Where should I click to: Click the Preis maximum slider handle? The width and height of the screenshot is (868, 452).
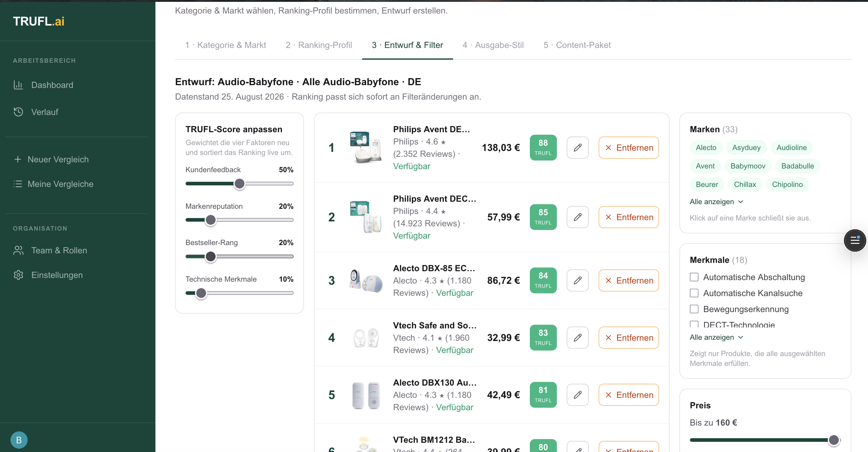coord(834,440)
